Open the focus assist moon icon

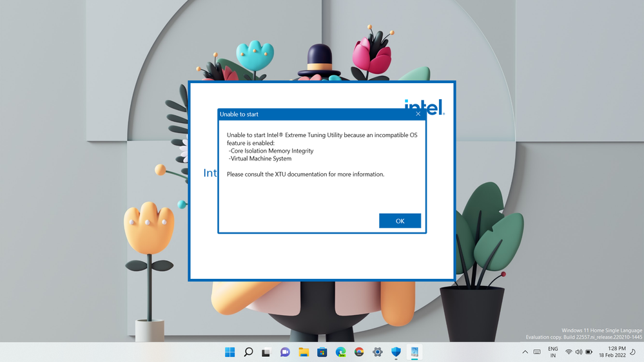pyautogui.click(x=633, y=352)
